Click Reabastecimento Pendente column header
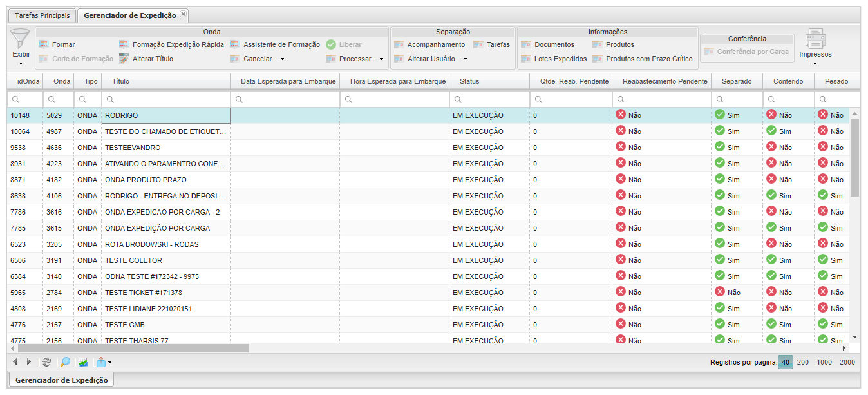Viewport: 868px width, 395px height. (x=662, y=81)
